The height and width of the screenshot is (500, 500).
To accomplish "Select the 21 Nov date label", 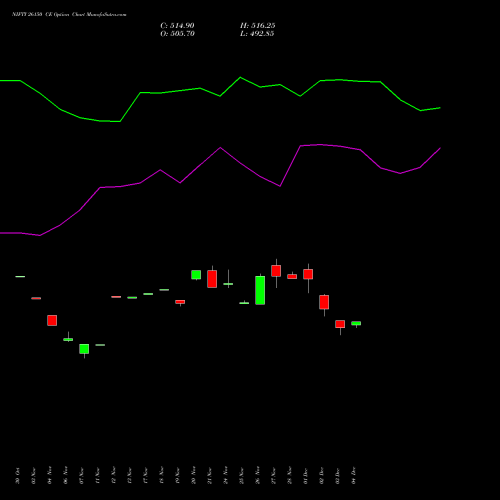I will [x=210, y=476].
